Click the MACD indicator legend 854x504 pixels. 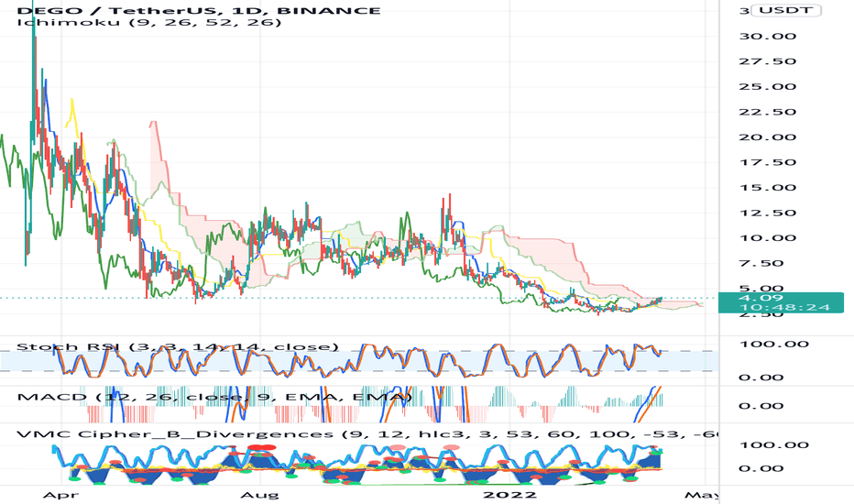(214, 397)
